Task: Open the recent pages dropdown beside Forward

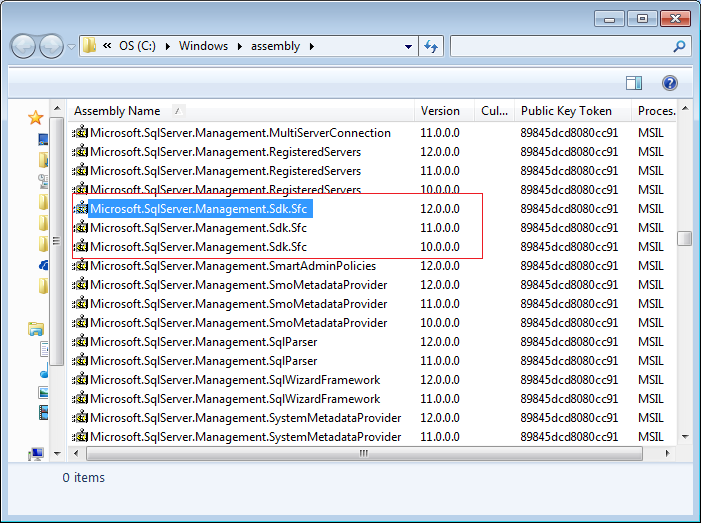Action: point(71,47)
